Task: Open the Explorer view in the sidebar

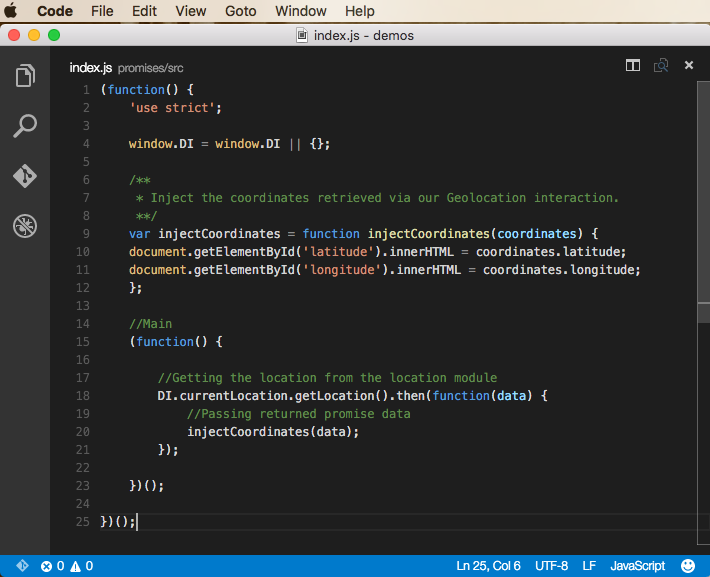Action: pyautogui.click(x=25, y=76)
